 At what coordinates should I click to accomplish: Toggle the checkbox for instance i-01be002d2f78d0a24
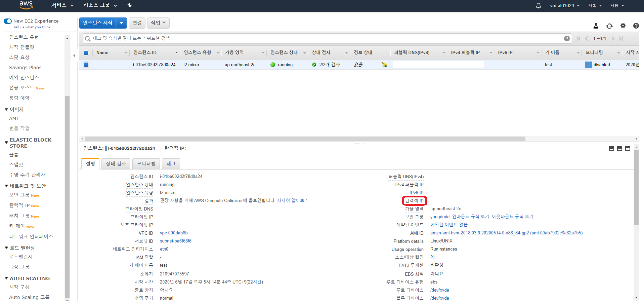pyautogui.click(x=86, y=65)
